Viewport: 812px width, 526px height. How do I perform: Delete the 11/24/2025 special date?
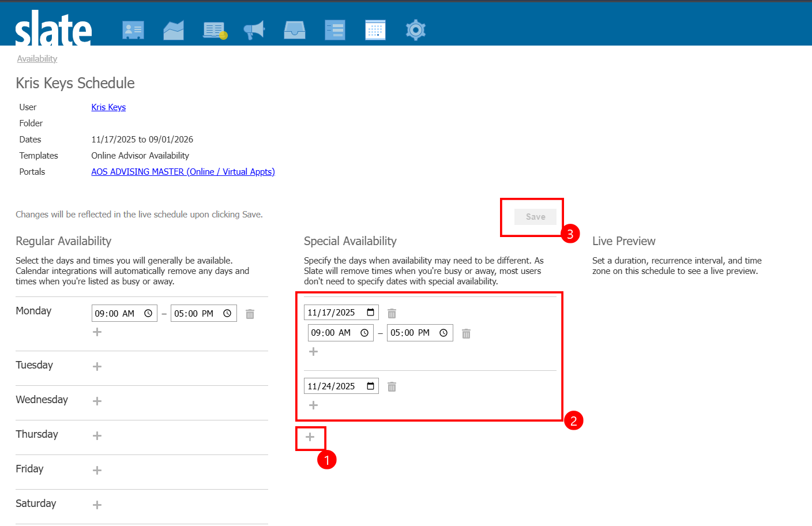tap(392, 386)
